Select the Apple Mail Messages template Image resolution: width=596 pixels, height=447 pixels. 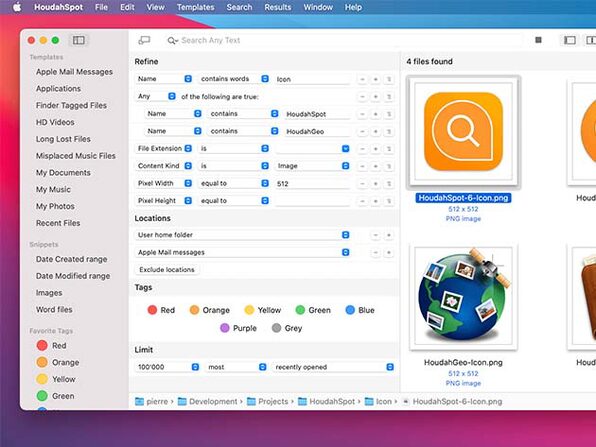(x=74, y=72)
